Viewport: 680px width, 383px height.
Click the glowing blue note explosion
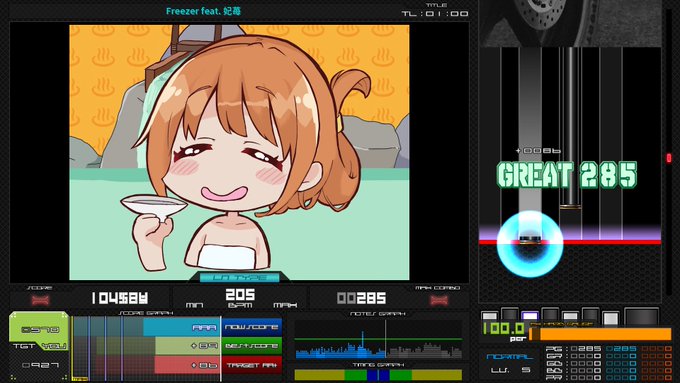click(x=530, y=243)
